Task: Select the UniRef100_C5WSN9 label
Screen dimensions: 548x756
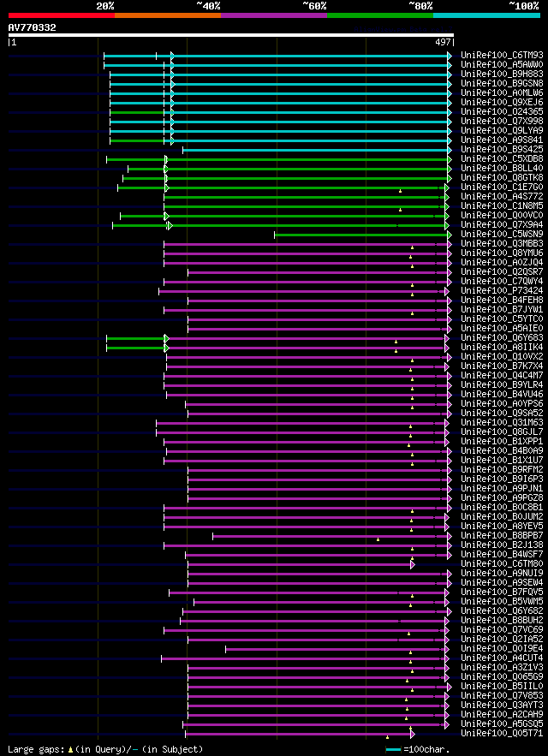Action: [x=502, y=235]
